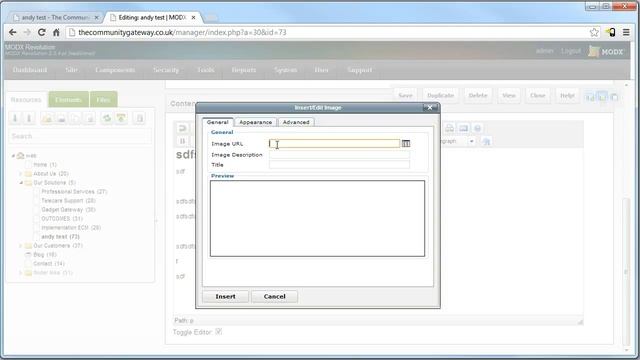640x360 pixels.
Task: Click the expand-all tree arrow icon
Action: point(15,118)
